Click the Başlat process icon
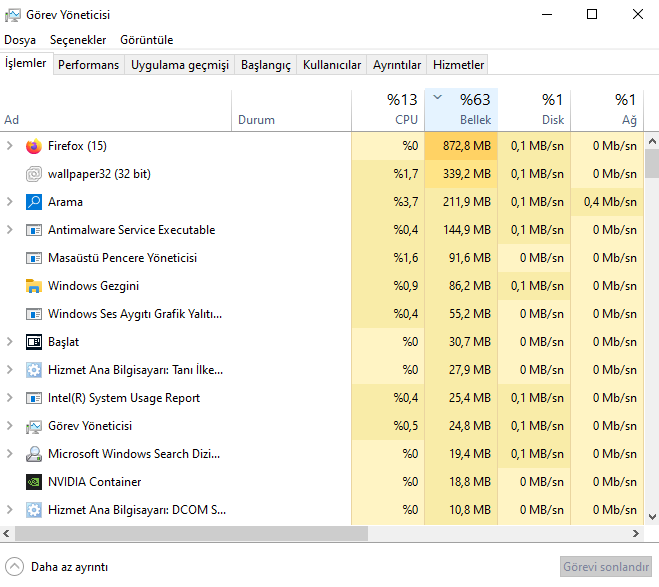 33,342
